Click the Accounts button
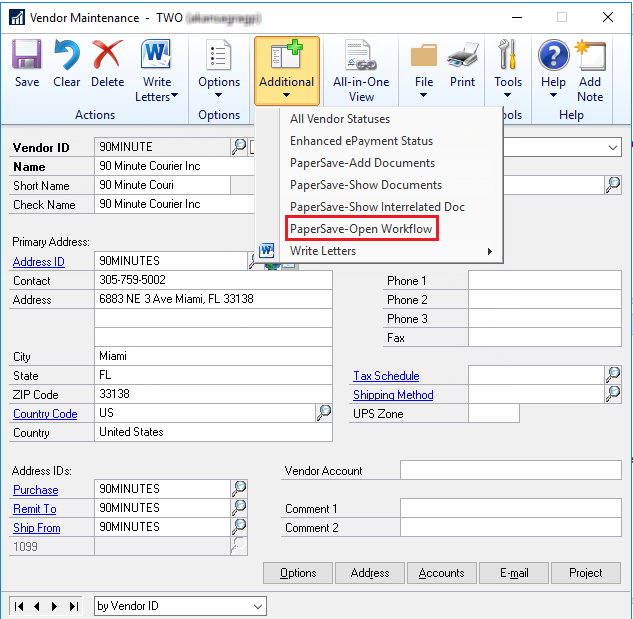The width and height of the screenshot is (633, 619). pos(441,573)
